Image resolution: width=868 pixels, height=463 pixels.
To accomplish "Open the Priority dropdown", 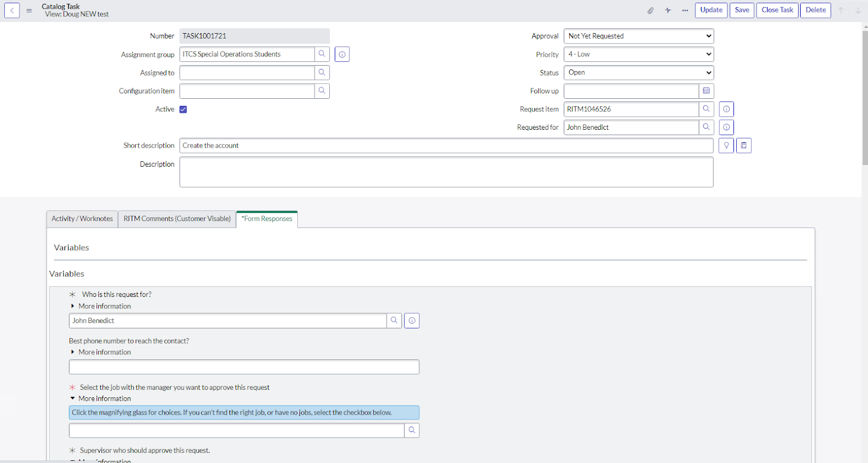I will 639,54.
